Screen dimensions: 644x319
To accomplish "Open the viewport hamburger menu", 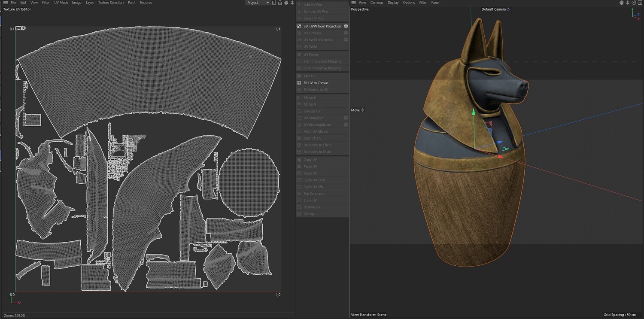I will coord(353,3).
